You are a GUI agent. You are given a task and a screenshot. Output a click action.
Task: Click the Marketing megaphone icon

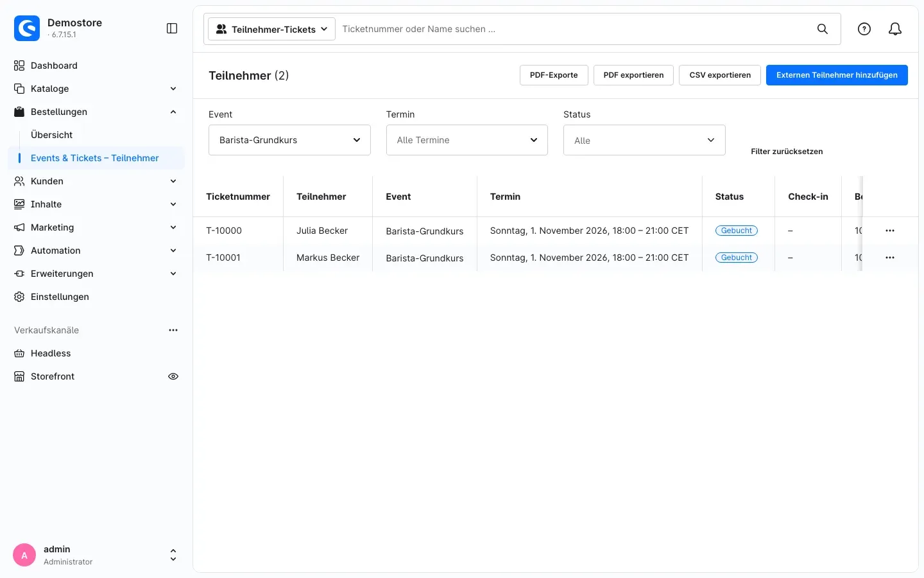[x=19, y=227]
